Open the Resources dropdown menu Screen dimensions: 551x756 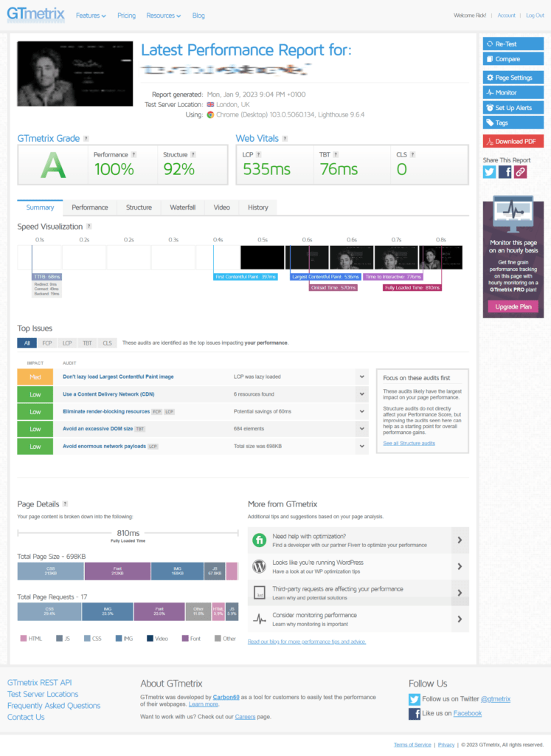pos(163,16)
